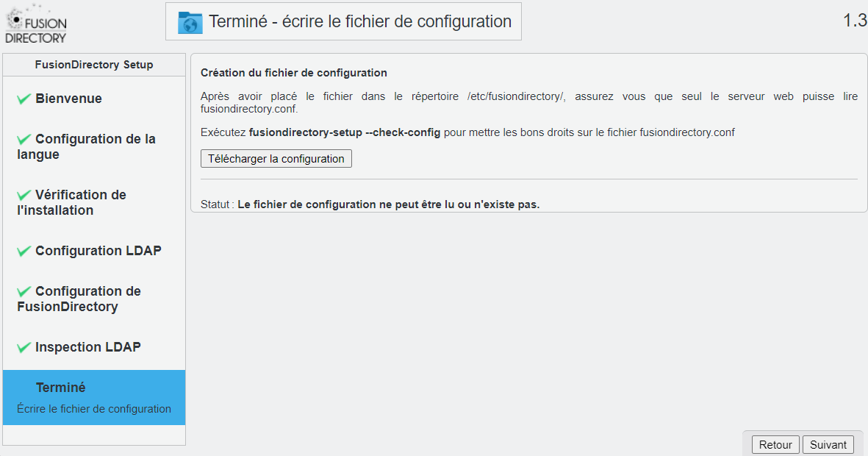Viewport: 868px width, 456px height.
Task: Click the green checkmark beside Inspection LDAP
Action: (x=24, y=347)
